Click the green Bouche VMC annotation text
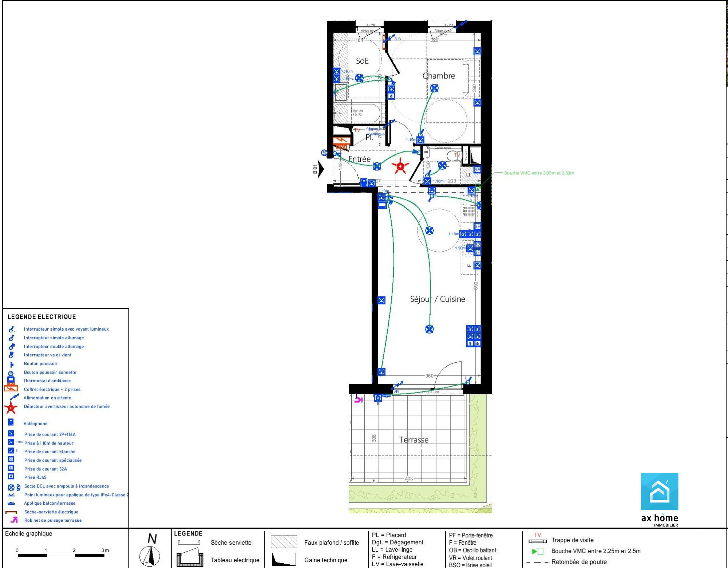Viewport: 728px width, 568px height. [x=539, y=173]
